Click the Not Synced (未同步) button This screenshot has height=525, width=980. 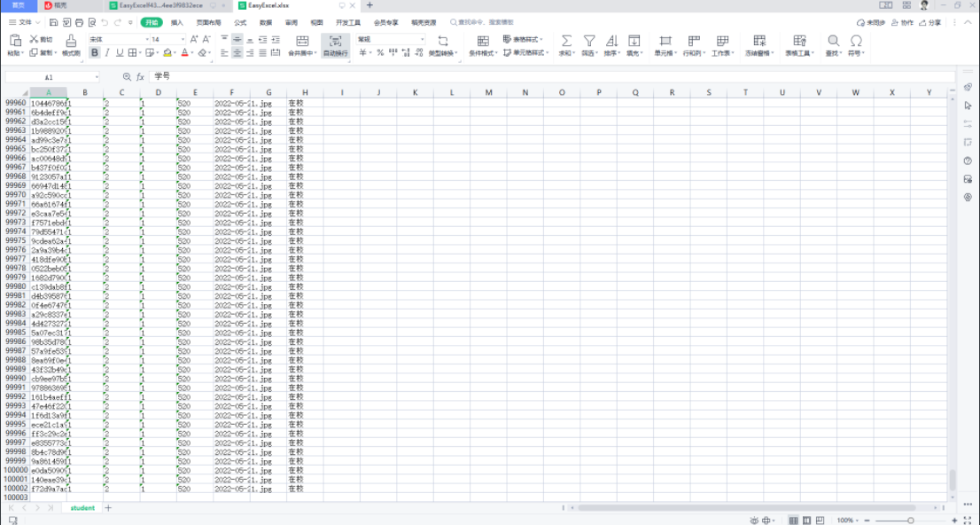pyautogui.click(x=871, y=22)
